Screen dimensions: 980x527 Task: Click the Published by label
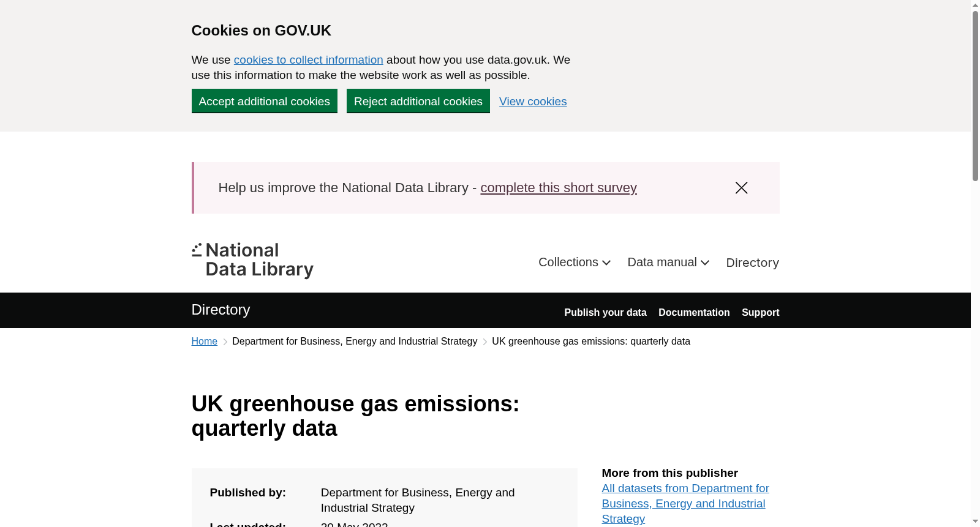(248, 493)
